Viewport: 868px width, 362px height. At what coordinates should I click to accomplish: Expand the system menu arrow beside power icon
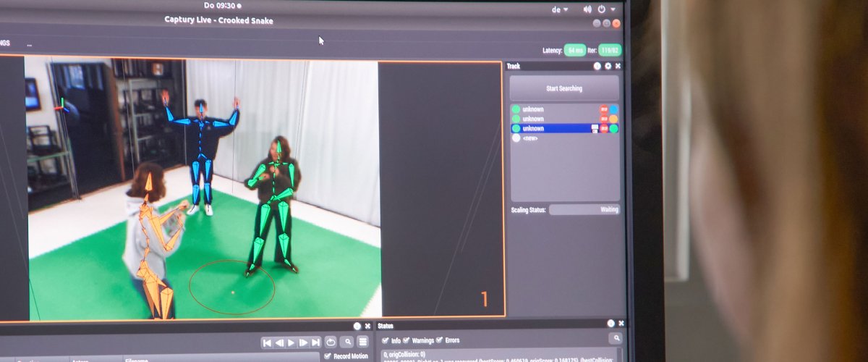(613, 9)
